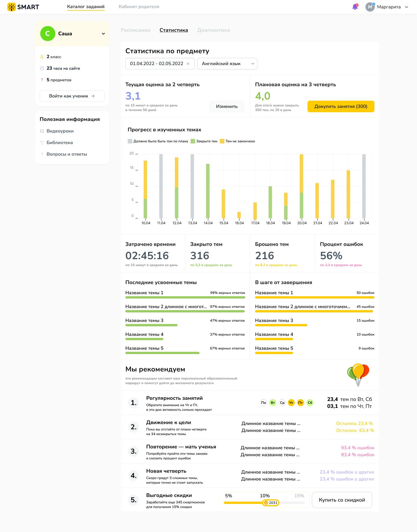
Task: Open the notifications bell icon
Action: (355, 7)
